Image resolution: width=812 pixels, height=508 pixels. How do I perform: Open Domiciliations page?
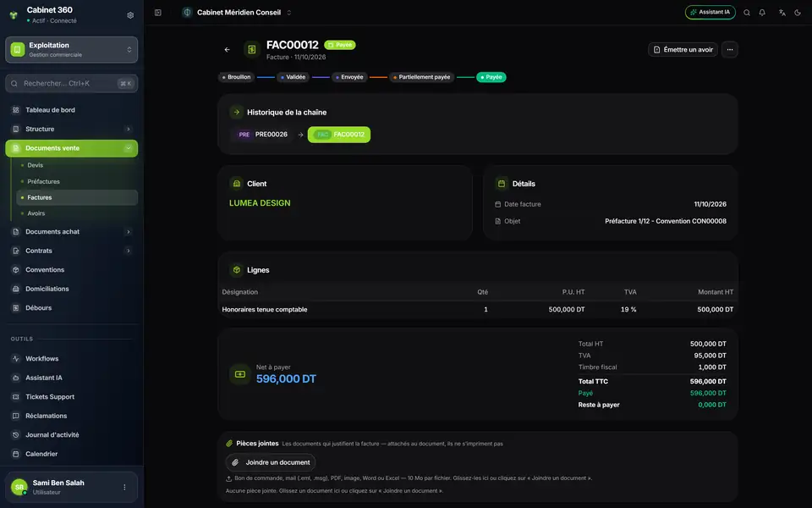coord(71,289)
